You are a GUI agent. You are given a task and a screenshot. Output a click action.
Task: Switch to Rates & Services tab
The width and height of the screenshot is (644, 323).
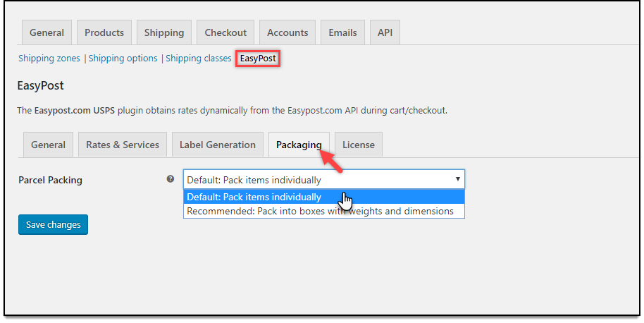coord(123,145)
